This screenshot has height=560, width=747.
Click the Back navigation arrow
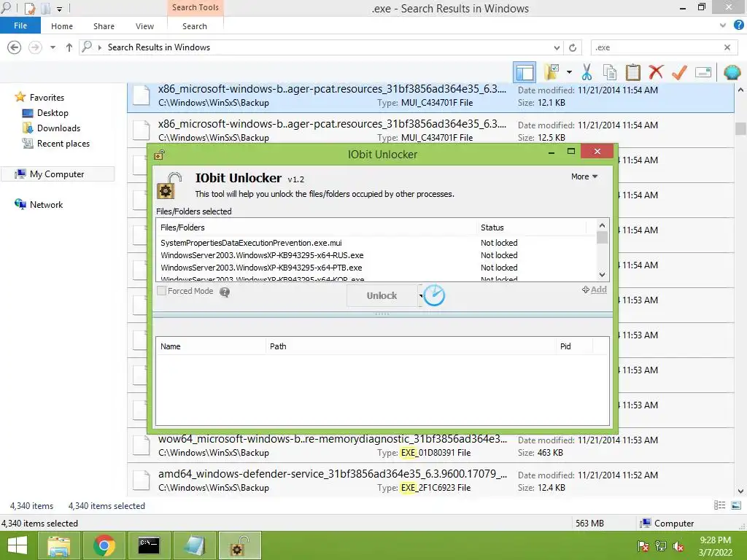[15, 47]
